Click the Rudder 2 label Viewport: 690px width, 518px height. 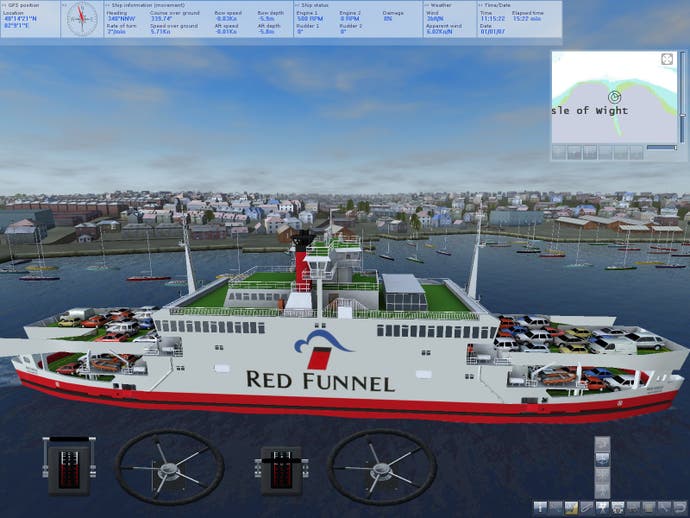(x=351, y=26)
